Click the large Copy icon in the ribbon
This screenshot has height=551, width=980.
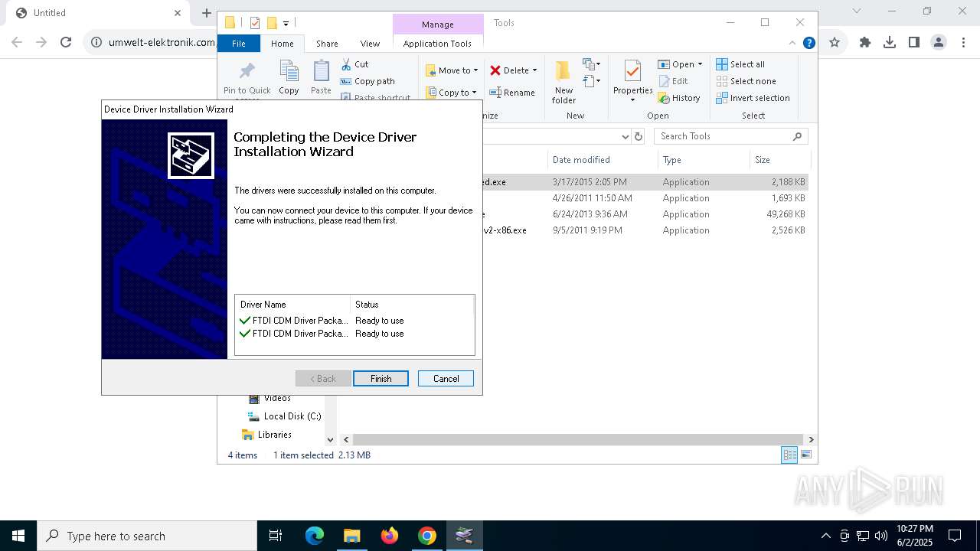pos(289,72)
